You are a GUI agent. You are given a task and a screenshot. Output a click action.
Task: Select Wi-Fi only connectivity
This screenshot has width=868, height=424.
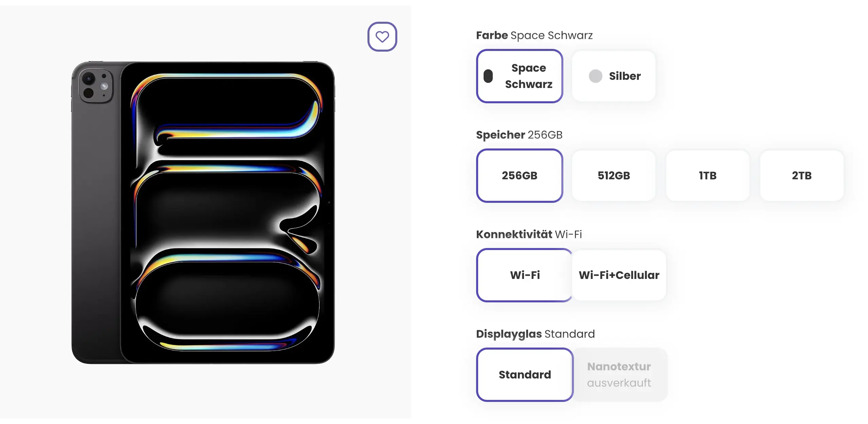point(524,275)
